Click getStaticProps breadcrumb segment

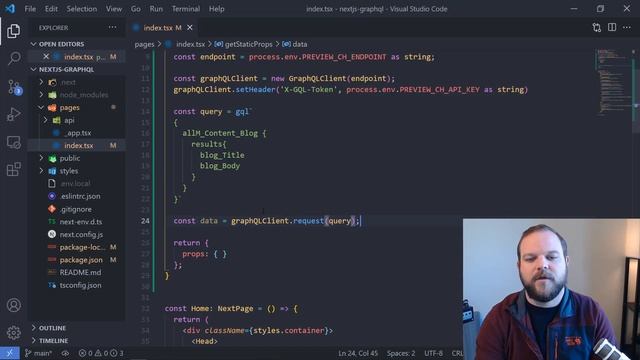[249, 44]
